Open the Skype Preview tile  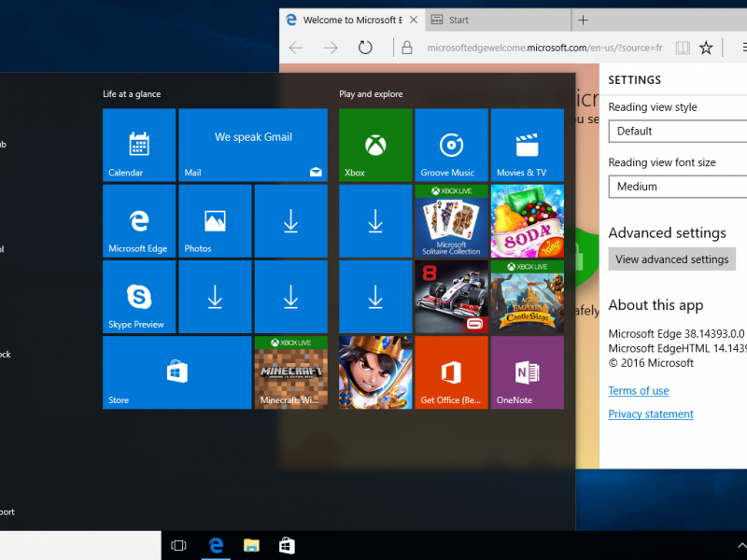pyautogui.click(x=139, y=297)
